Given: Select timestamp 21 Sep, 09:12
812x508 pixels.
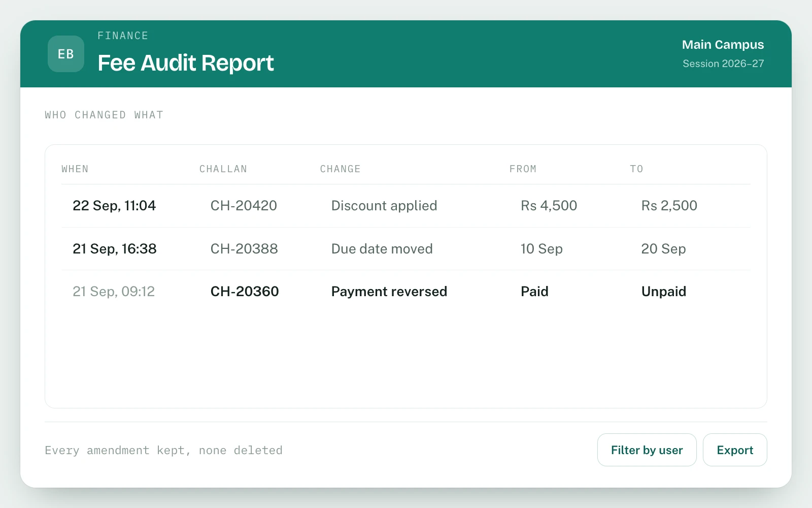Looking at the screenshot, I should [x=114, y=292].
